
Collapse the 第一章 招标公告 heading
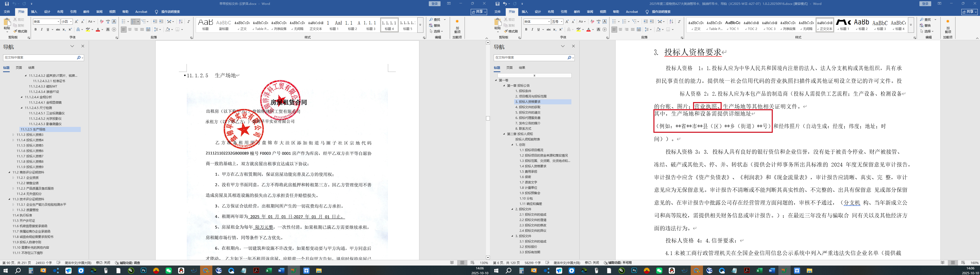[504, 86]
